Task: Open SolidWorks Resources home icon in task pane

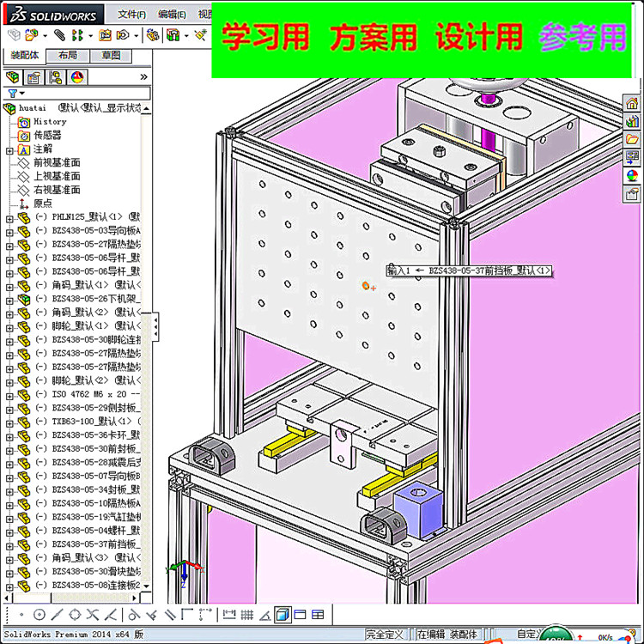Action: (632, 103)
